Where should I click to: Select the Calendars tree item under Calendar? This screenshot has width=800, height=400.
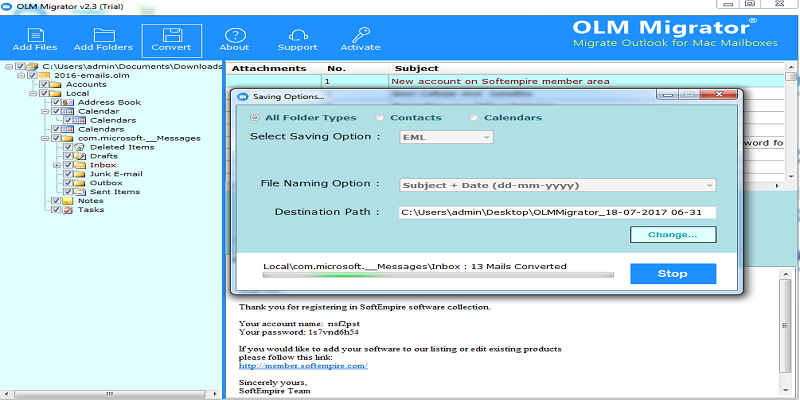(113, 120)
